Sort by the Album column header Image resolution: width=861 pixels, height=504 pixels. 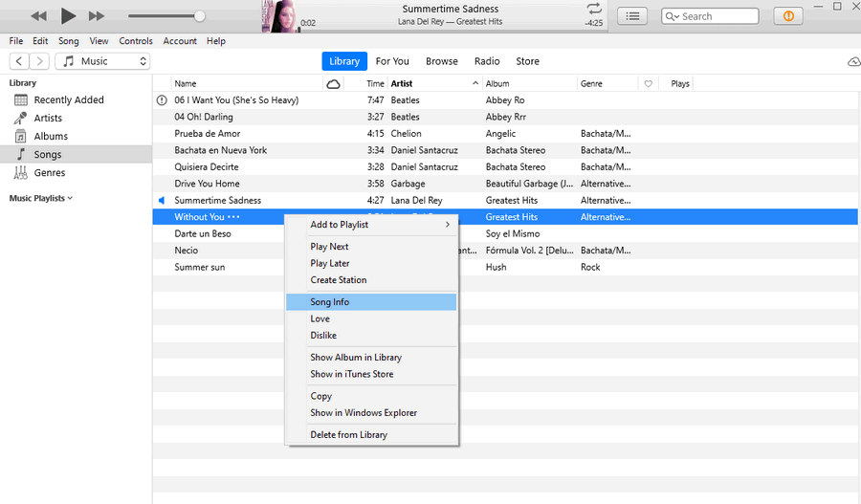click(x=497, y=83)
